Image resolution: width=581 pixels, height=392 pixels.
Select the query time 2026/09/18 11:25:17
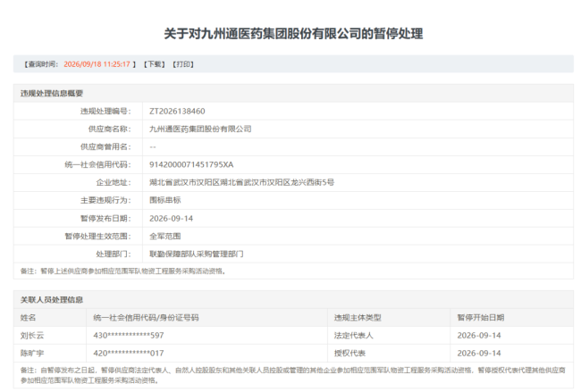point(97,64)
